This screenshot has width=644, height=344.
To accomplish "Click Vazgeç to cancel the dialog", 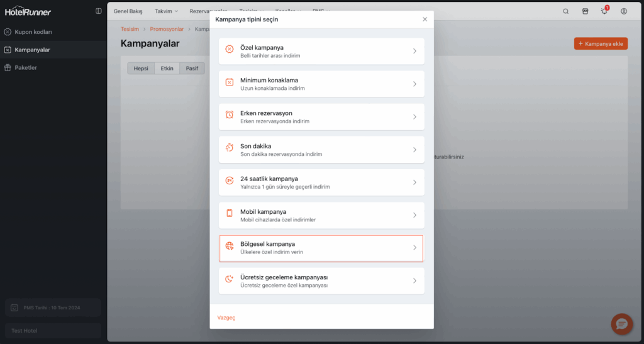I will pos(226,318).
